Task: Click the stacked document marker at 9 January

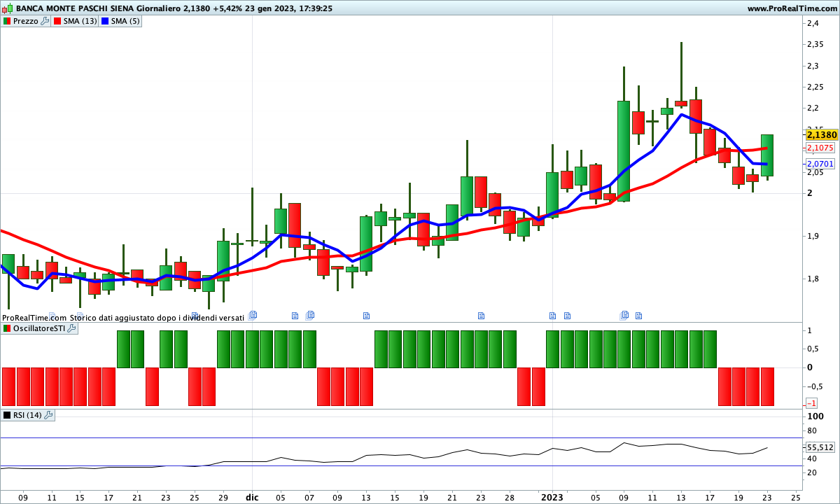Action: pyautogui.click(x=624, y=315)
